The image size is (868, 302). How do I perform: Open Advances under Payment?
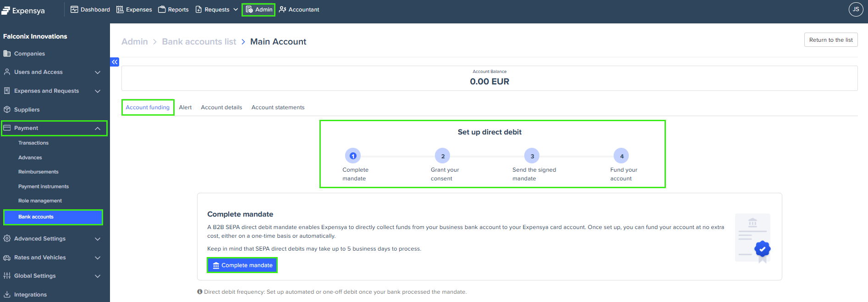tap(30, 157)
